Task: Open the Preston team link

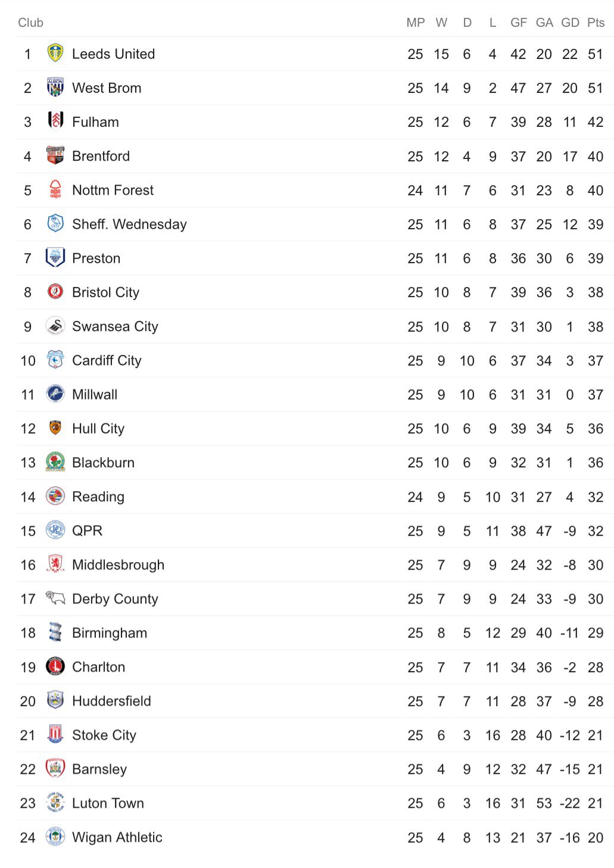Action: (x=96, y=258)
